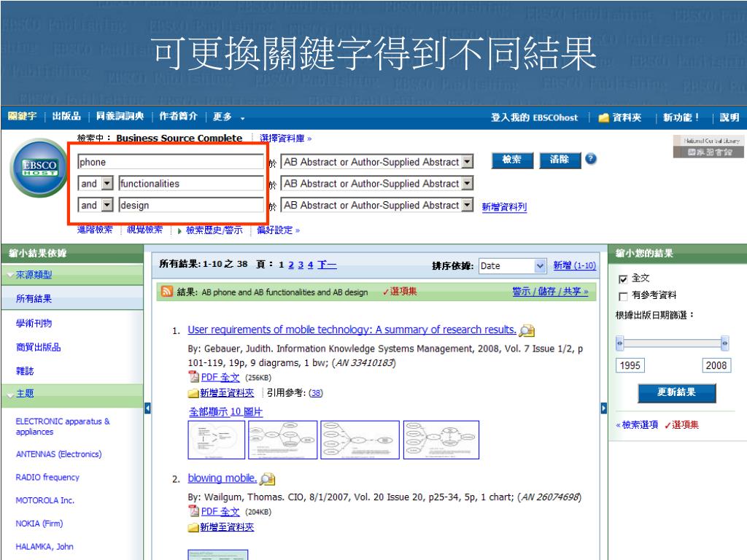
Task: Click preview icon next to first result title
Action: (x=527, y=330)
